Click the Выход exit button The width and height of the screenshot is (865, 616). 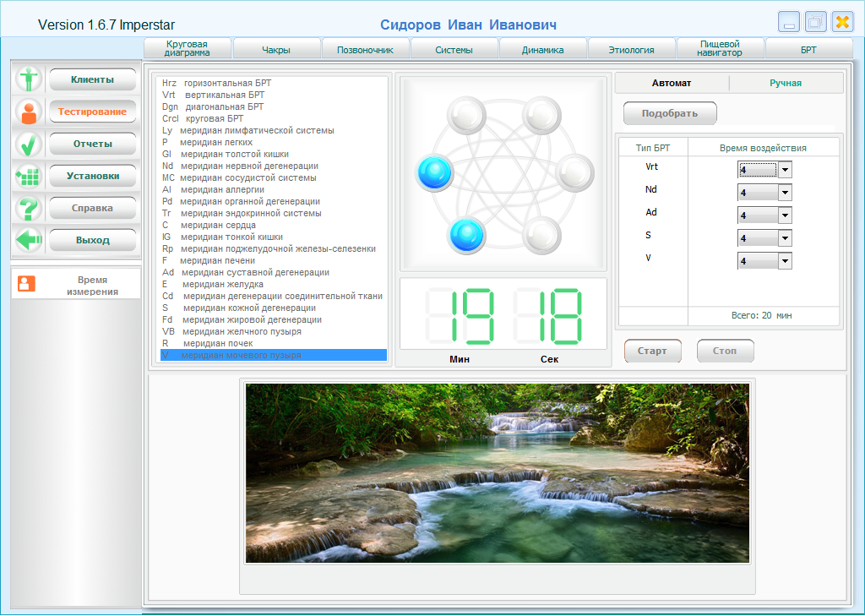click(x=93, y=240)
